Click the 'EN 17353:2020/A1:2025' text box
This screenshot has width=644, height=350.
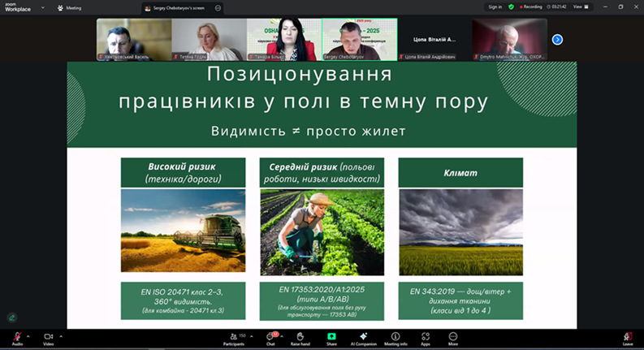click(x=322, y=301)
